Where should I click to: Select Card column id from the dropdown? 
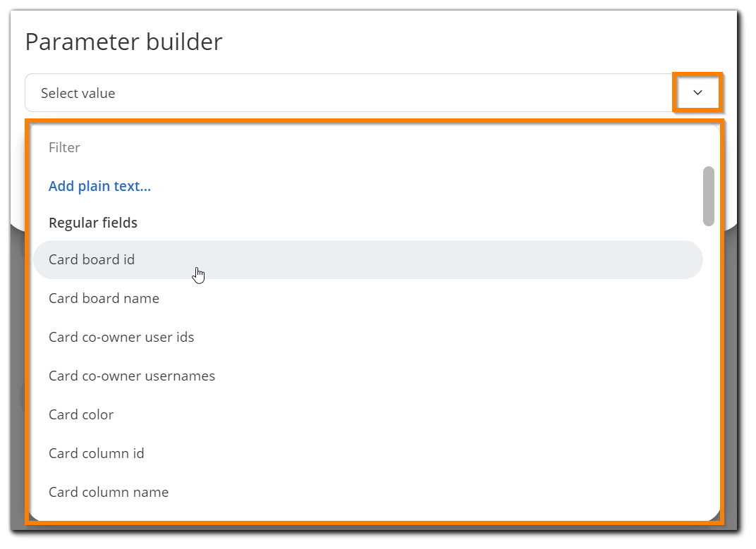96,453
